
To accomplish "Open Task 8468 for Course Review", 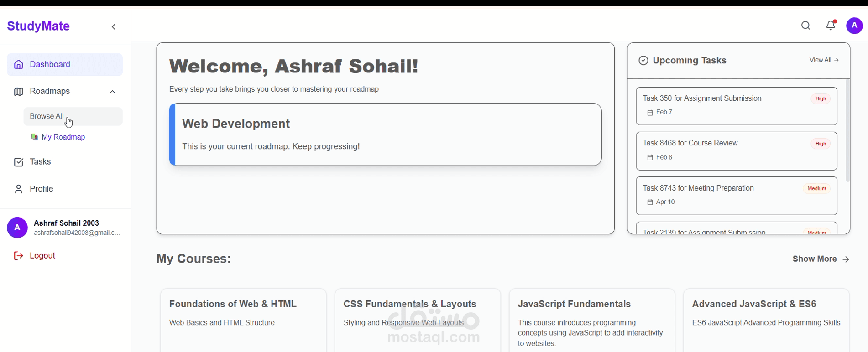I will pyautogui.click(x=737, y=151).
